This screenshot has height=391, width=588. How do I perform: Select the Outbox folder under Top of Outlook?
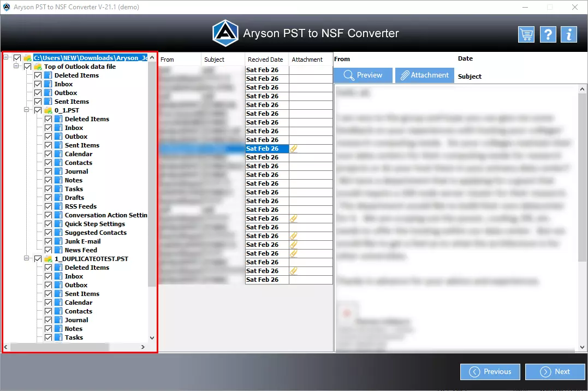(66, 93)
